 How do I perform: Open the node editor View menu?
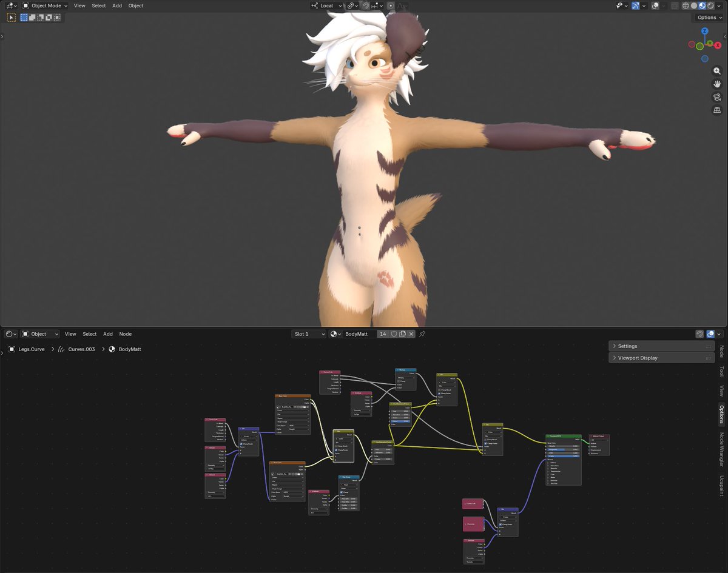point(70,334)
